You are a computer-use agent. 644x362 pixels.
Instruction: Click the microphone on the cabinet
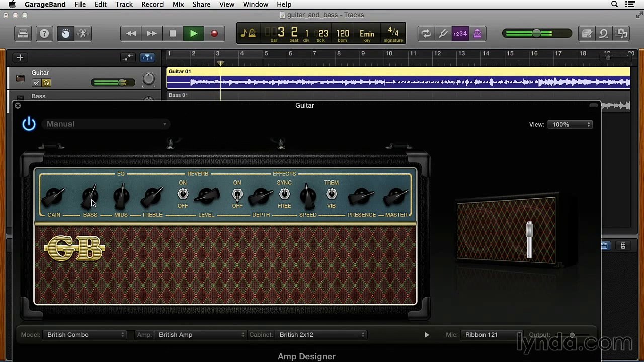pyautogui.click(x=529, y=239)
